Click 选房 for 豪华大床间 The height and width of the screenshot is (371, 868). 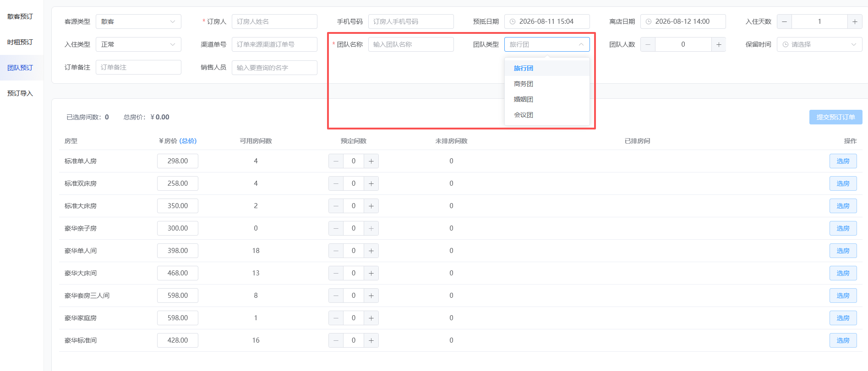coord(843,273)
